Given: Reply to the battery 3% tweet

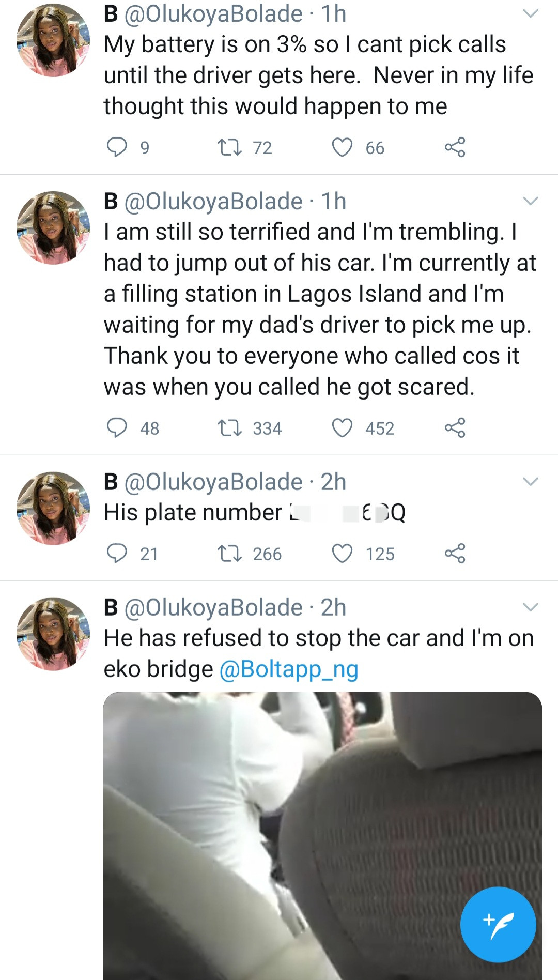Looking at the screenshot, I should 117,147.
